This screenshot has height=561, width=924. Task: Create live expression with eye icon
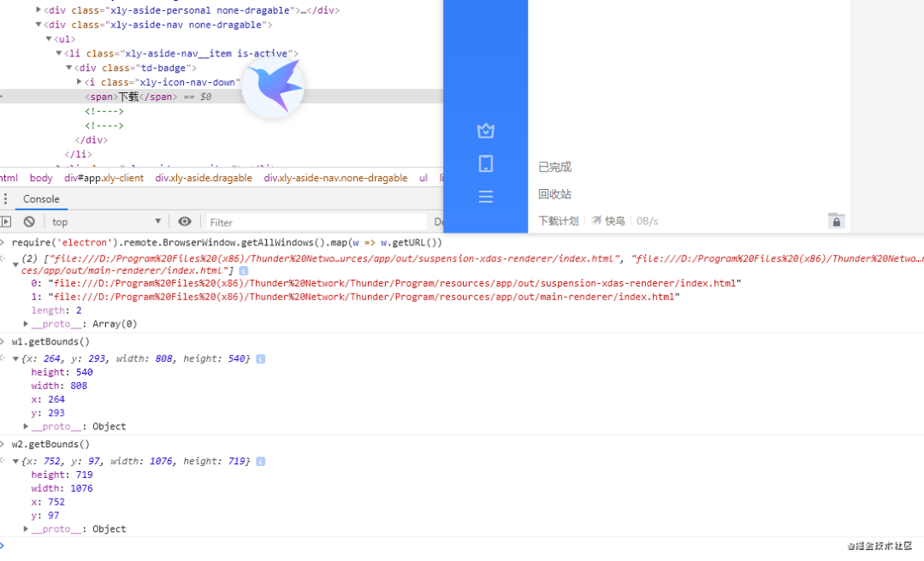[185, 221]
